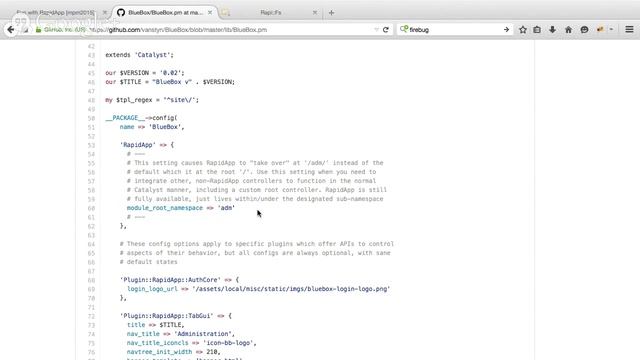This screenshot has width=640, height=360.
Task: Click the '# default states' comment
Action: tap(149, 262)
